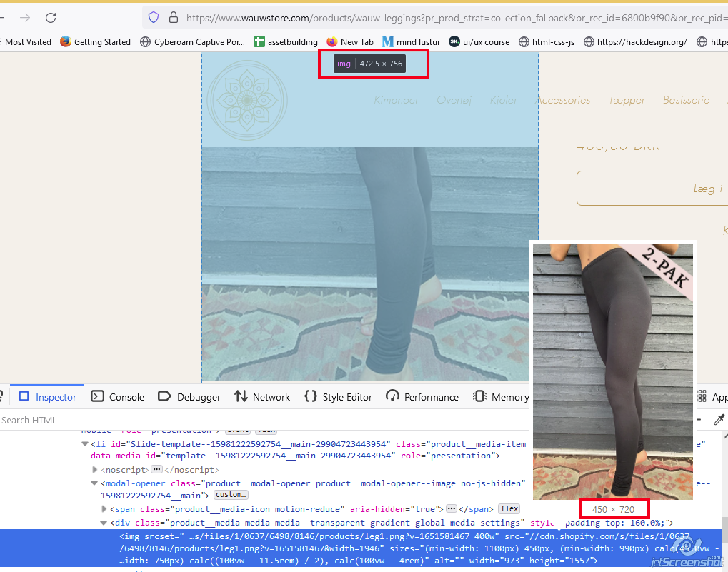Click the custom… badge on modal-opener
This screenshot has height=572, width=728.
tap(231, 495)
